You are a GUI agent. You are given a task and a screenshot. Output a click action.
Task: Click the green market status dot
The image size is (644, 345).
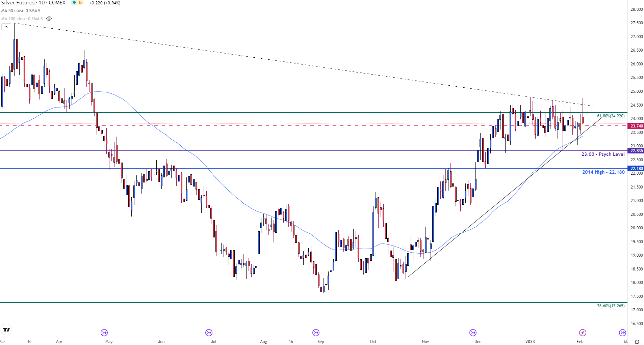[74, 3]
